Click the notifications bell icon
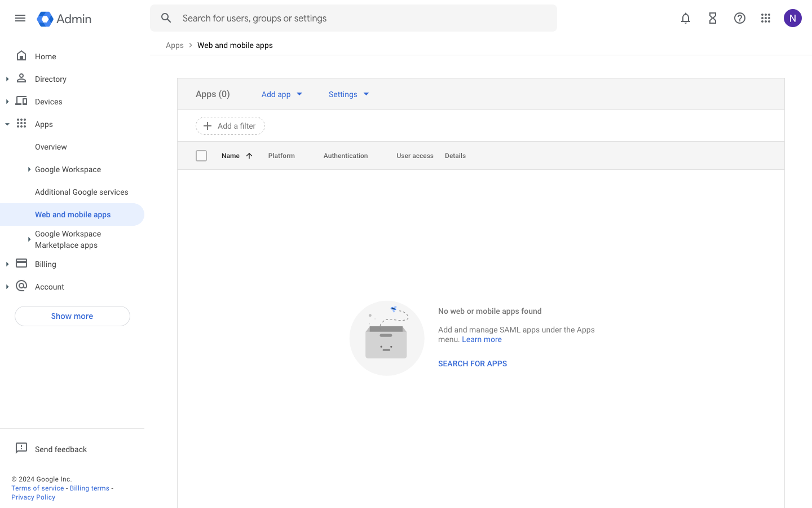This screenshot has height=508, width=812. [686, 18]
